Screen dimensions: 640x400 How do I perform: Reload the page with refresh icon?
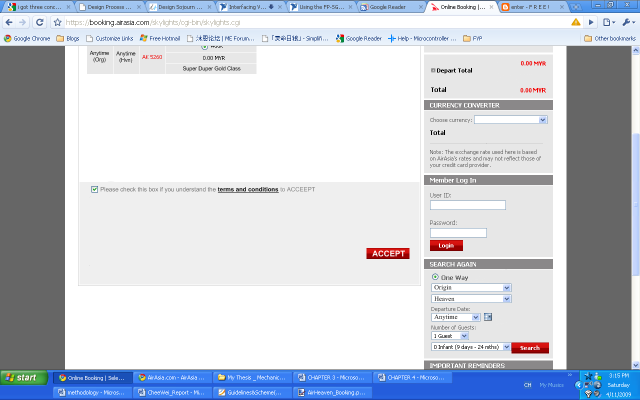(40, 22)
